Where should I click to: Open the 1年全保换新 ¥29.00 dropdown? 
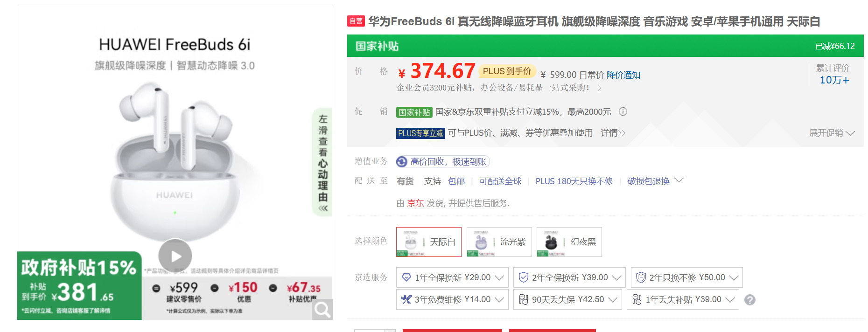tap(453, 277)
